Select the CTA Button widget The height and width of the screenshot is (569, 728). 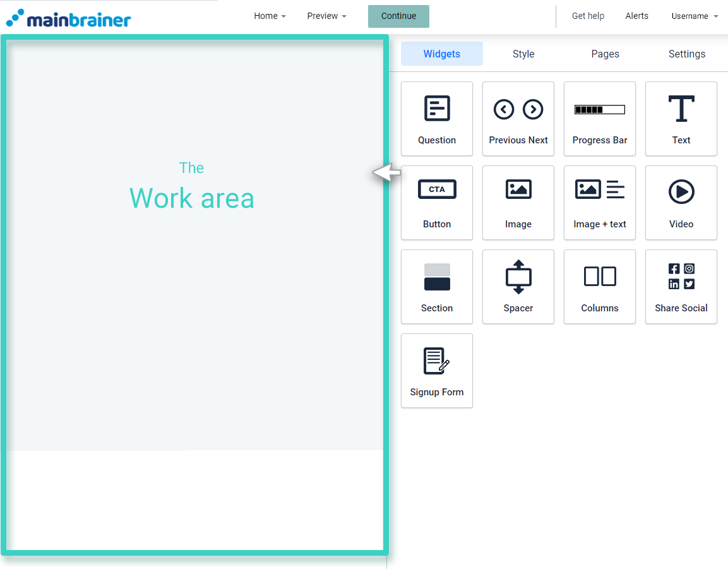point(437,203)
